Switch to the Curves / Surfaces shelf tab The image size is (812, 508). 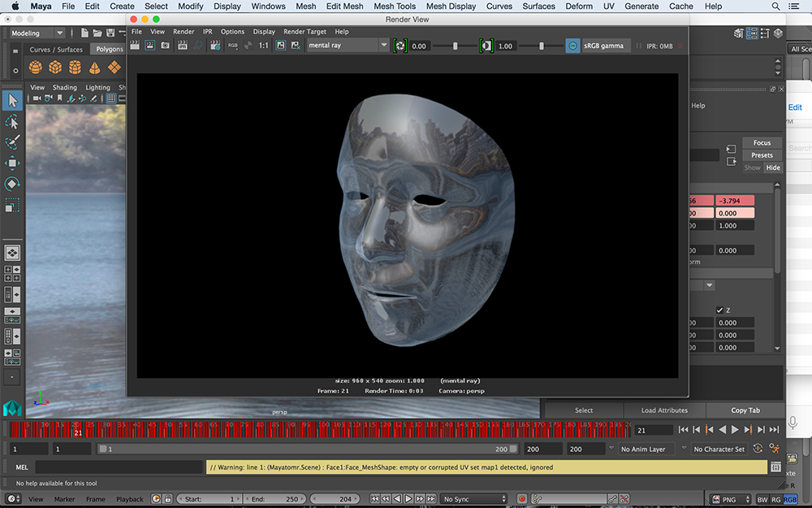[x=56, y=50]
